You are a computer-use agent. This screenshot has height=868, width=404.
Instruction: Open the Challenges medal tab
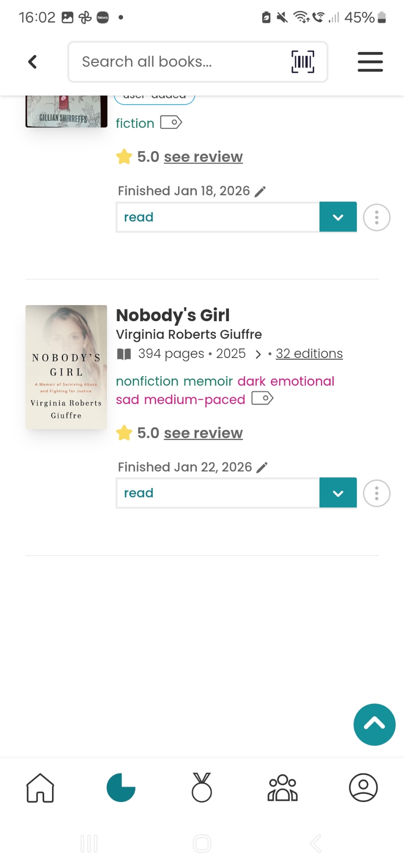202,787
